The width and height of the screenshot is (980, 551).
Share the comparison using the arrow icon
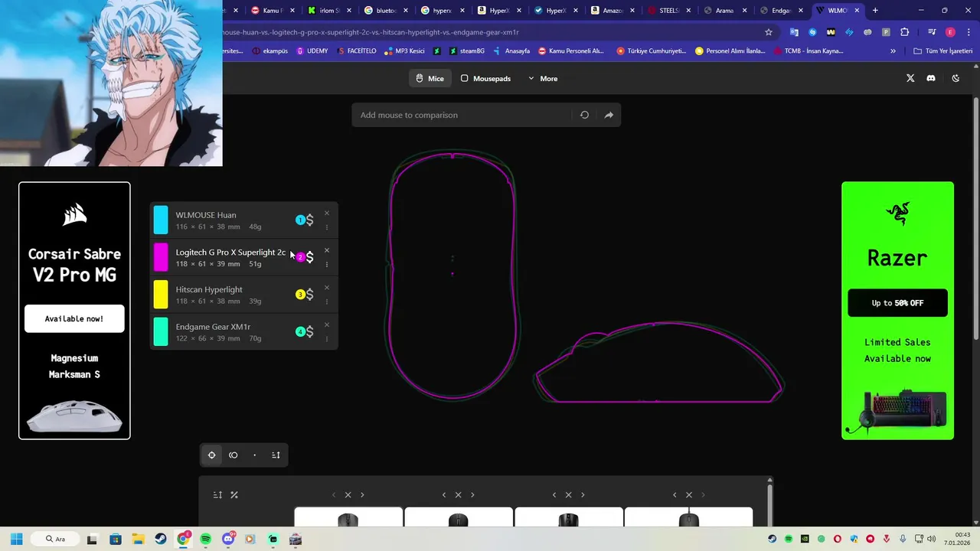(609, 115)
